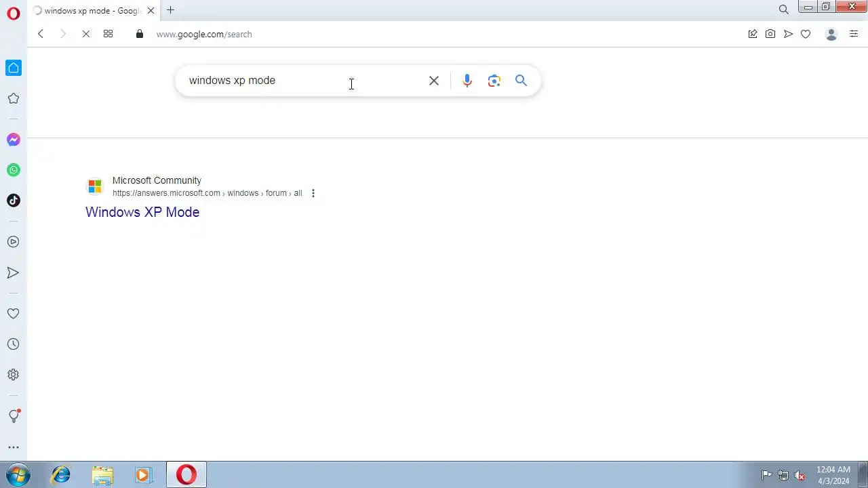
Task: Open the taskbar clock showing 12:04 AM
Action: coord(833,475)
